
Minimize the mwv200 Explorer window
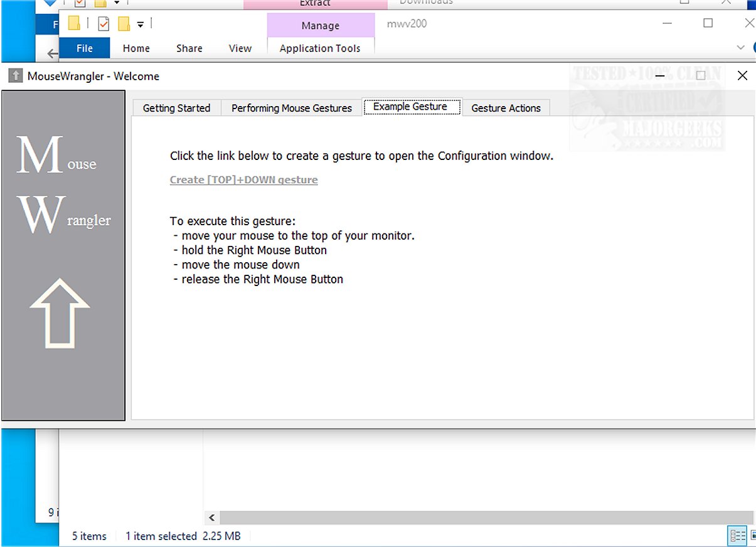point(667,23)
